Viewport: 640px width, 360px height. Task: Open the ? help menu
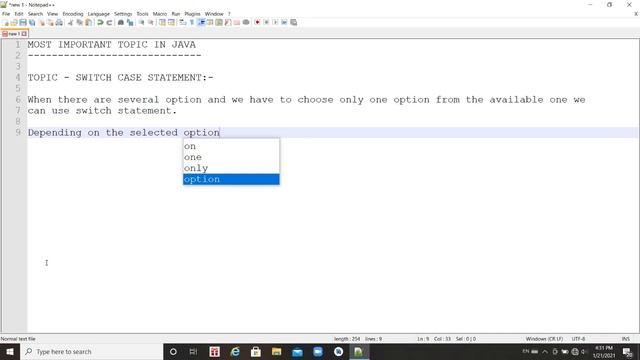pyautogui.click(x=229, y=14)
